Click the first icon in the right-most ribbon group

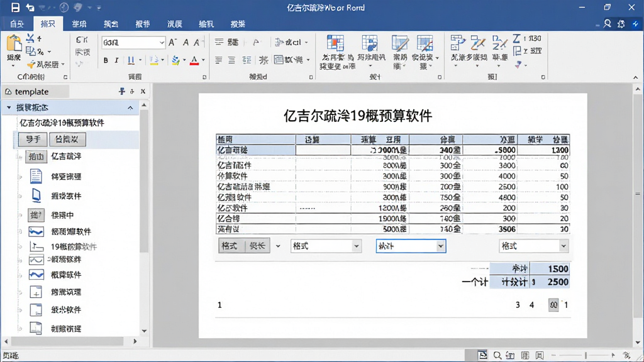click(x=458, y=43)
